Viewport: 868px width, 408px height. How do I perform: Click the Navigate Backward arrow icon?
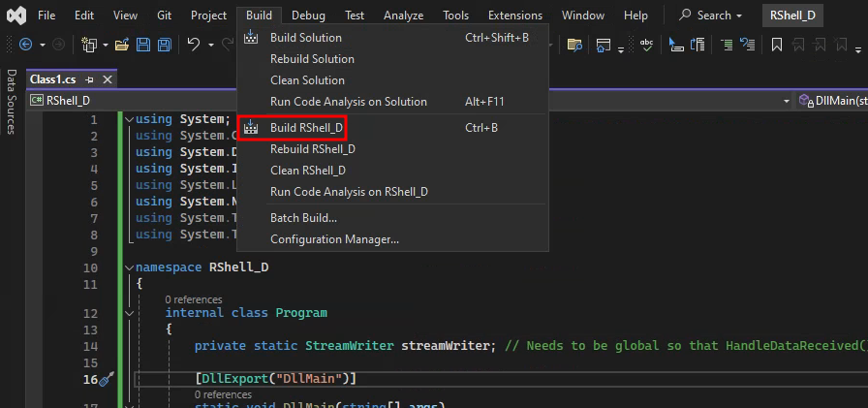[25, 45]
